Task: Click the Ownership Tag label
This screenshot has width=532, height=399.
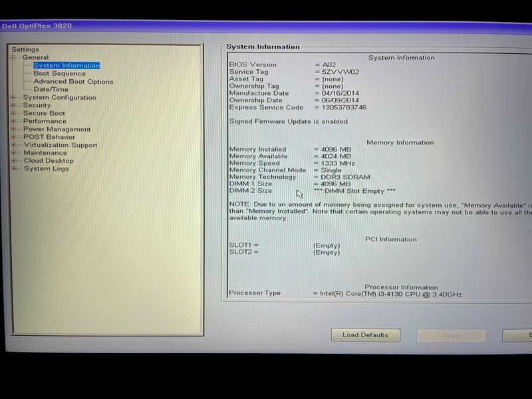Action: click(254, 86)
